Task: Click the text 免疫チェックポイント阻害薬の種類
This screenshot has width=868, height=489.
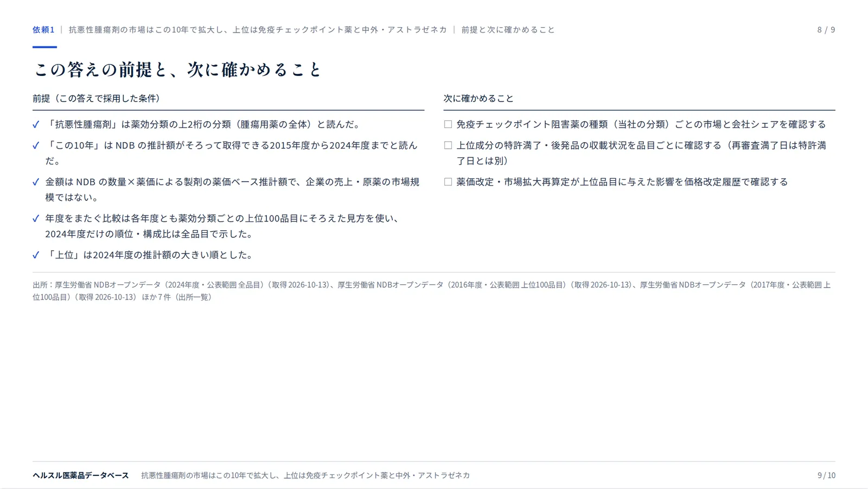Action: [641, 124]
